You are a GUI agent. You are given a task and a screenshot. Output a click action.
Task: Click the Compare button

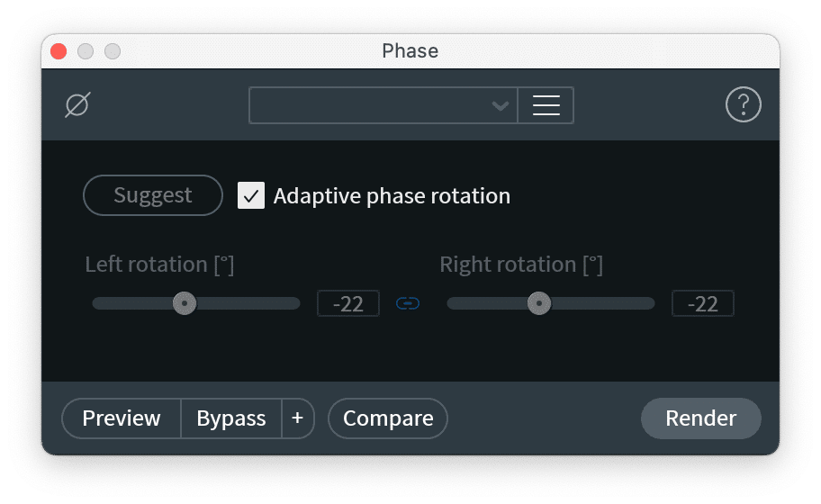tap(388, 418)
